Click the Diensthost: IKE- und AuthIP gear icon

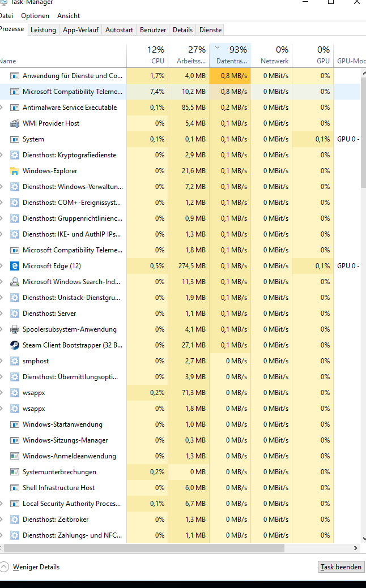(x=15, y=234)
